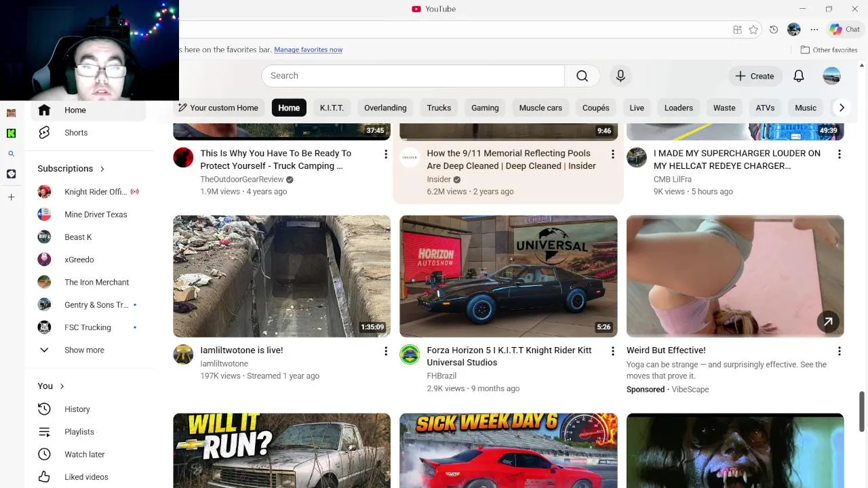
Task: Open browser settings ellipsis menu
Action: point(814,30)
